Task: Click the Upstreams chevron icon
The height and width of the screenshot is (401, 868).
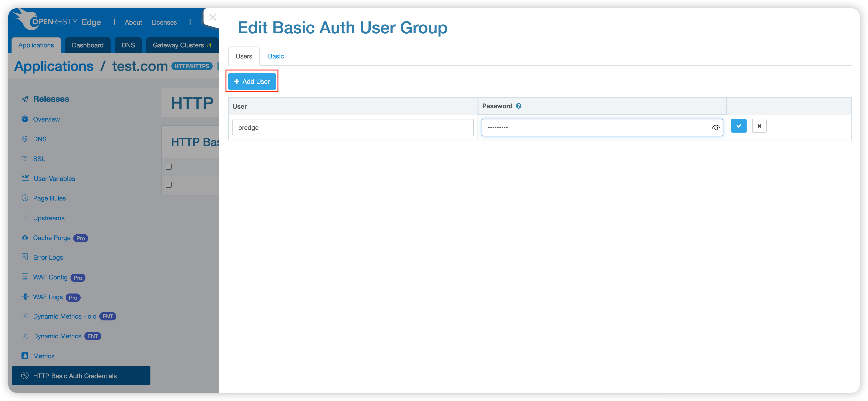Action: click(x=25, y=218)
